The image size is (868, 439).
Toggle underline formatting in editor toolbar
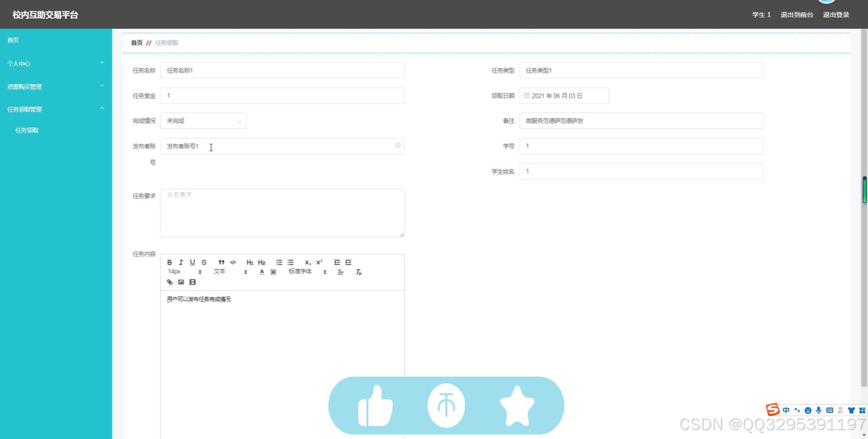192,262
